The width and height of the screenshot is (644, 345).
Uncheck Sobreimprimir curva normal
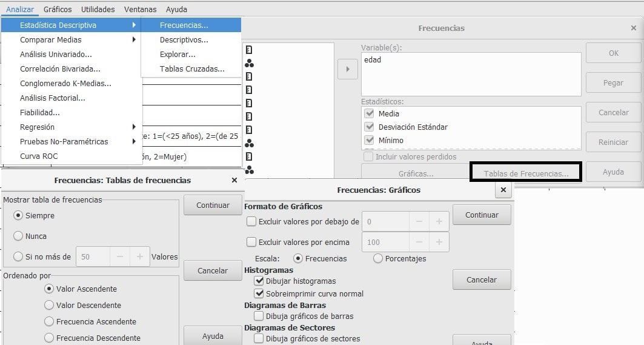pyautogui.click(x=259, y=293)
